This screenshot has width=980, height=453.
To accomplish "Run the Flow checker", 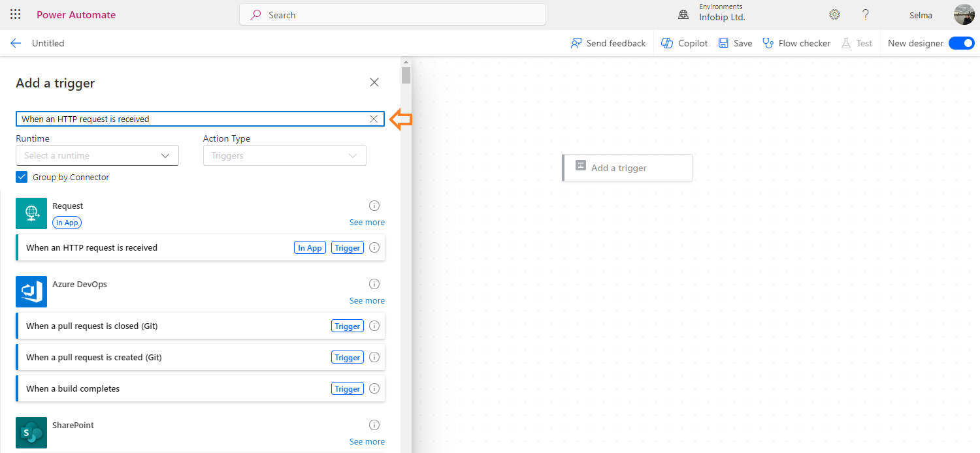I will (x=796, y=43).
